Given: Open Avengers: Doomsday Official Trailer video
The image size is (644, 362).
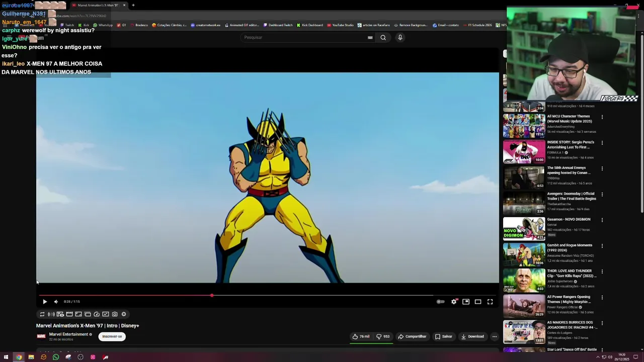Looking at the screenshot, I should tap(572, 196).
